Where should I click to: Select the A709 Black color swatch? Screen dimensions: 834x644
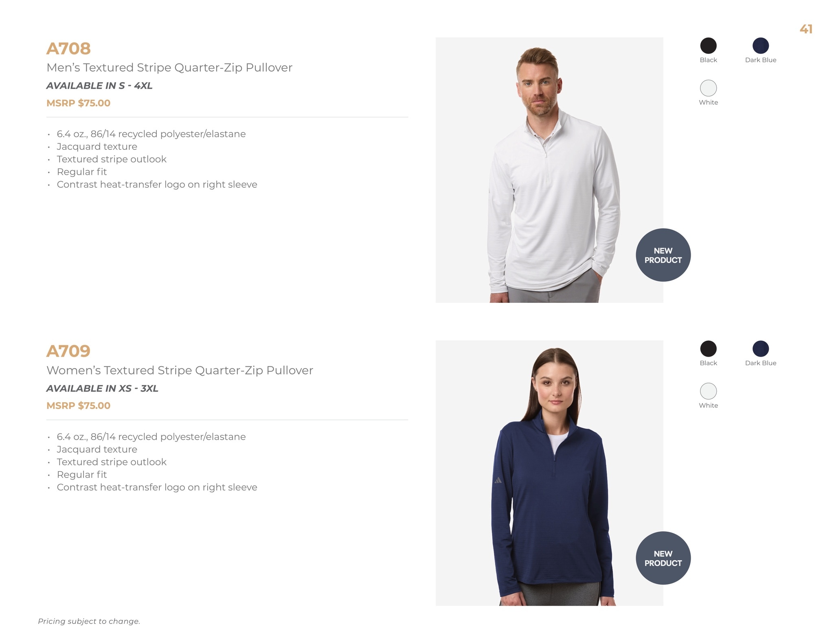click(x=708, y=349)
